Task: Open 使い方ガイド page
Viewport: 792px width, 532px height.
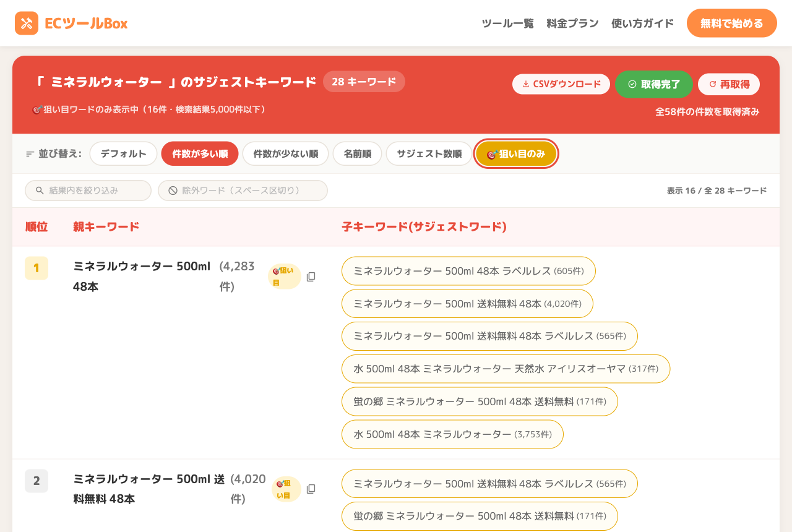Action: [x=642, y=24]
